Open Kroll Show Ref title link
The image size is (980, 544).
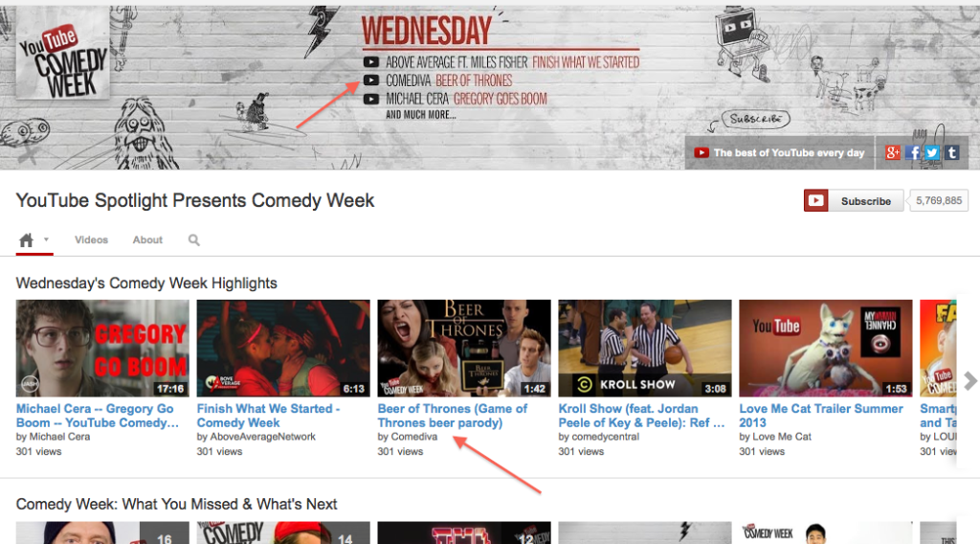641,416
